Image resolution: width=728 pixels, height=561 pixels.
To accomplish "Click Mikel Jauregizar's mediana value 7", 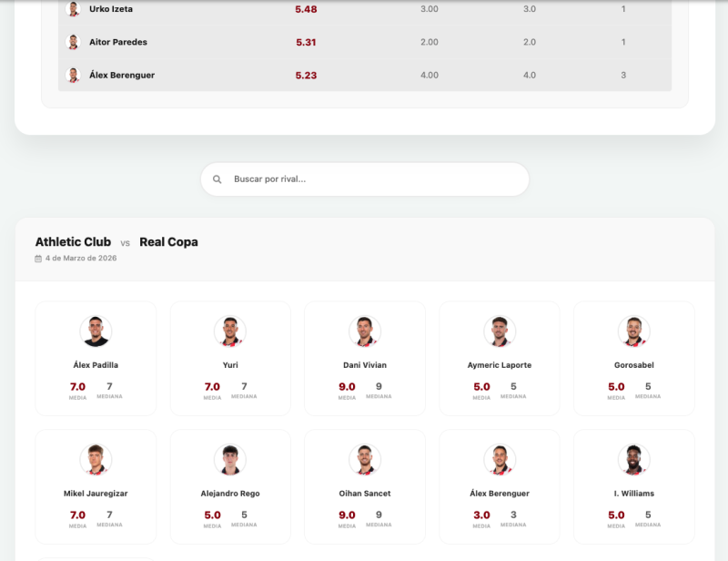I will [109, 515].
